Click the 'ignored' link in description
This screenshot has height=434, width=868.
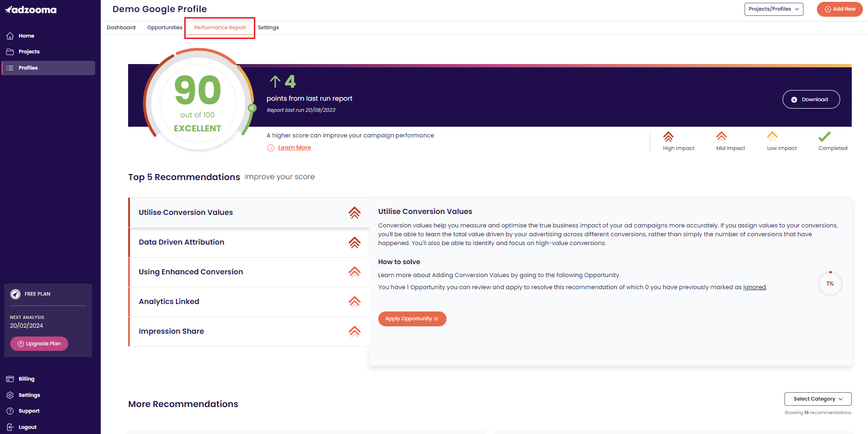(754, 287)
